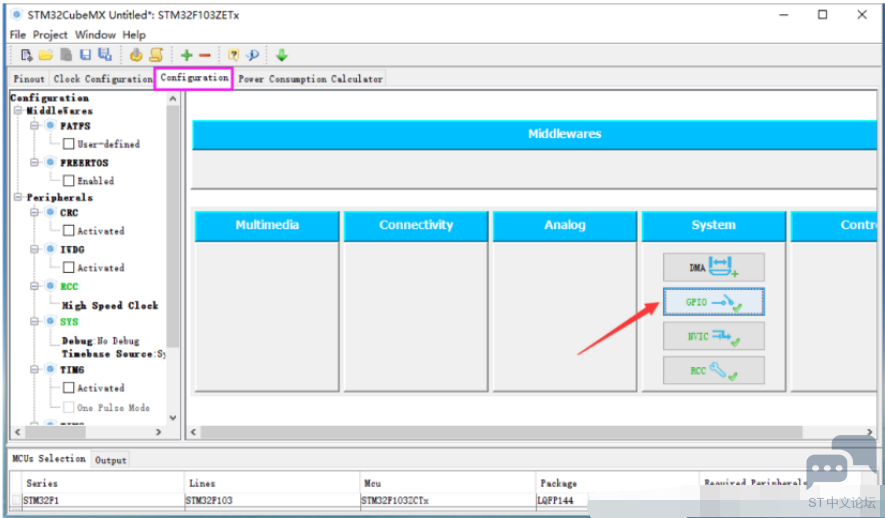Tick the Activated checkbox under TIM6
Screen dimensions: 885x518
coord(69,388)
